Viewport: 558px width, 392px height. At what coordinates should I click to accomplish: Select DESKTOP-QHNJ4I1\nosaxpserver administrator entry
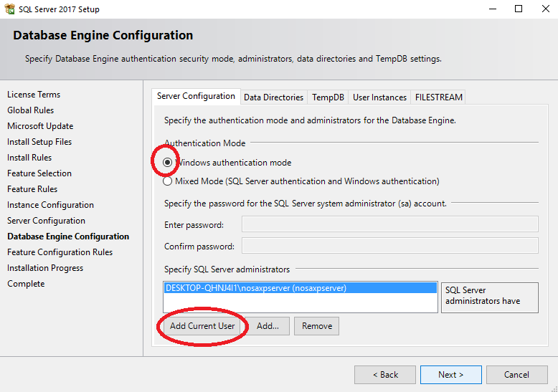click(301, 288)
